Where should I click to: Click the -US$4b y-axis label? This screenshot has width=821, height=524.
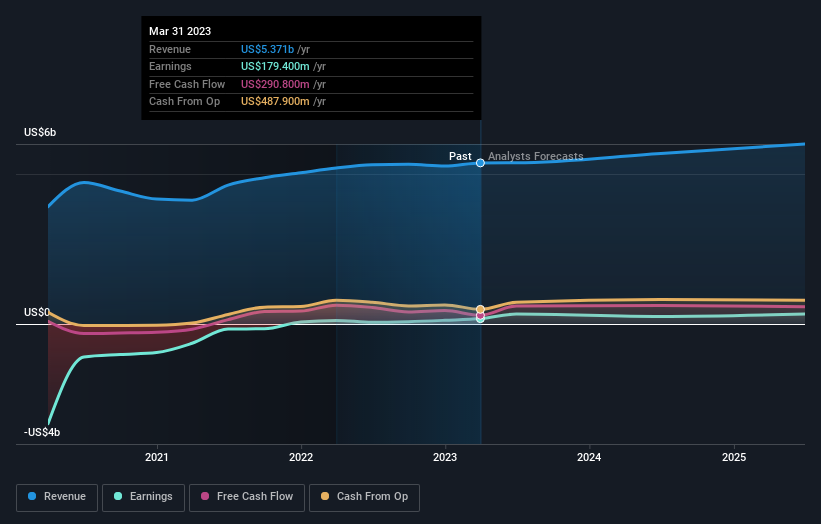click(x=42, y=432)
